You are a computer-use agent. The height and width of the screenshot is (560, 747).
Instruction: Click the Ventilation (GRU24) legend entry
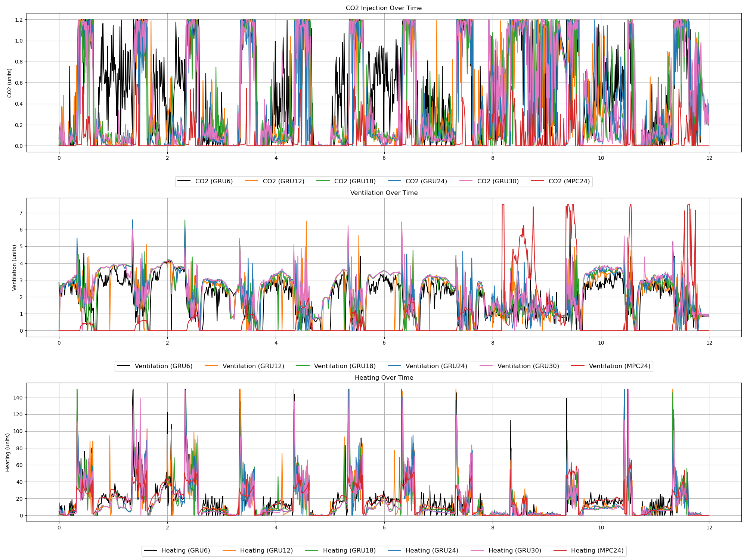[x=436, y=366]
